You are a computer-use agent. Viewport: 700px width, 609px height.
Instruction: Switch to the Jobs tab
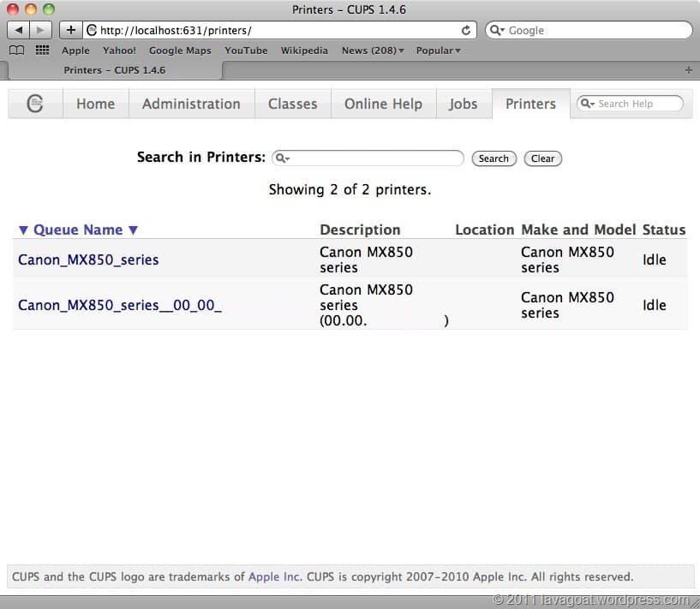(x=463, y=104)
